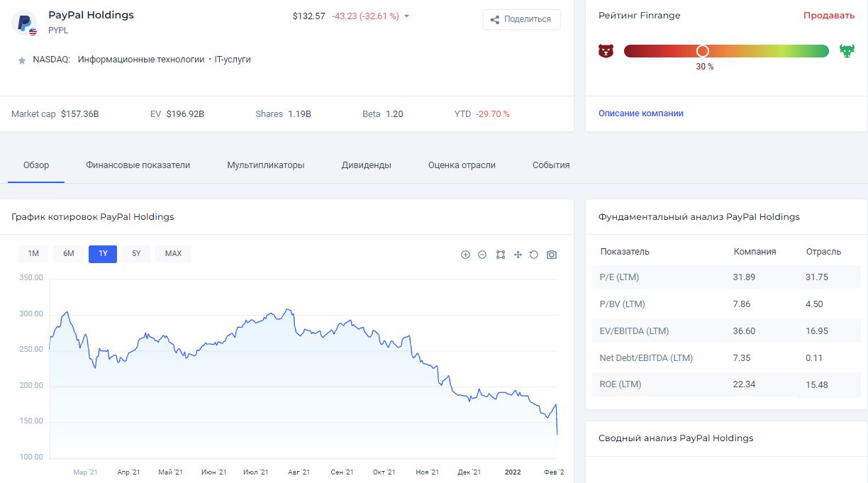Image resolution: width=868 pixels, height=483 pixels.
Task: Switch to the Дивиденды tab
Action: (x=367, y=165)
